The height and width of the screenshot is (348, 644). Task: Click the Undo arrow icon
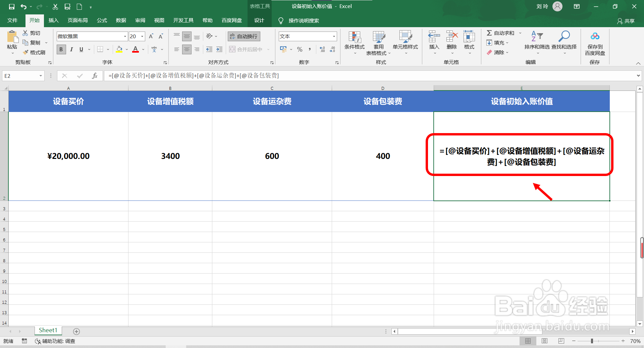coord(23,6)
